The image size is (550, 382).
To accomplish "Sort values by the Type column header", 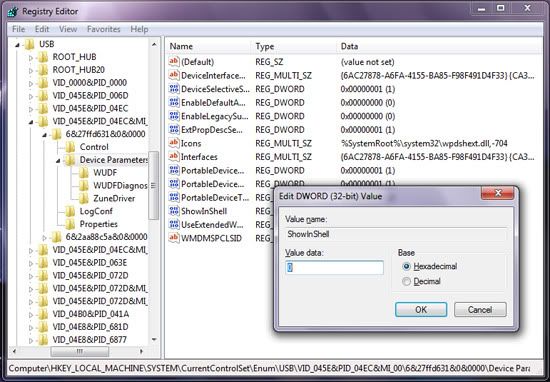I will [294, 46].
